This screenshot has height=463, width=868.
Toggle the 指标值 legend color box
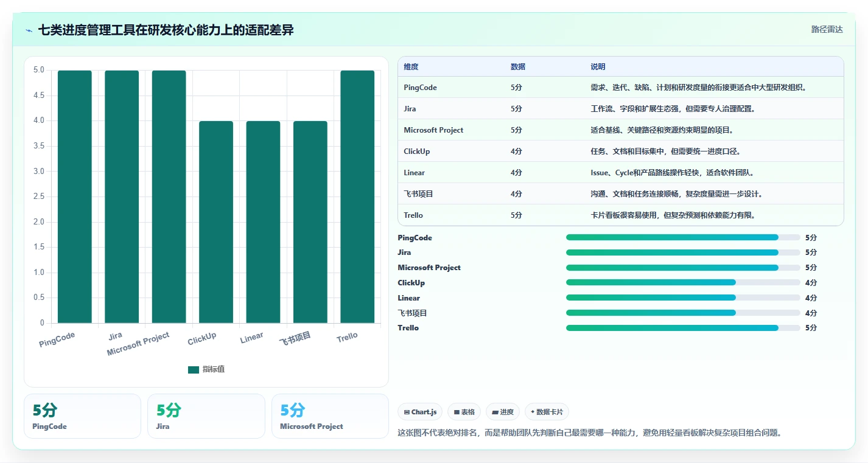[x=194, y=369]
